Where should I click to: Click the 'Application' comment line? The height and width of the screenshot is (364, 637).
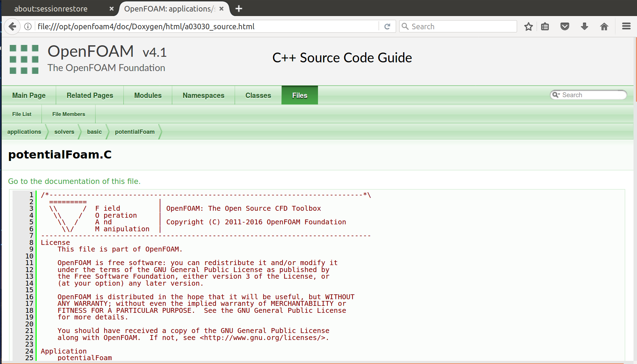64,351
